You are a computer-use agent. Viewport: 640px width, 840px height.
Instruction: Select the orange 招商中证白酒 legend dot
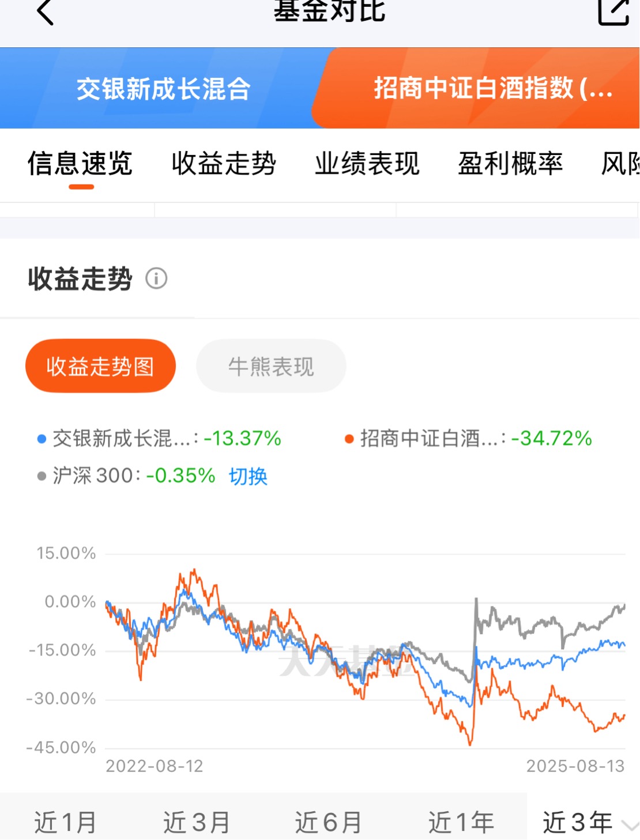[x=349, y=439]
